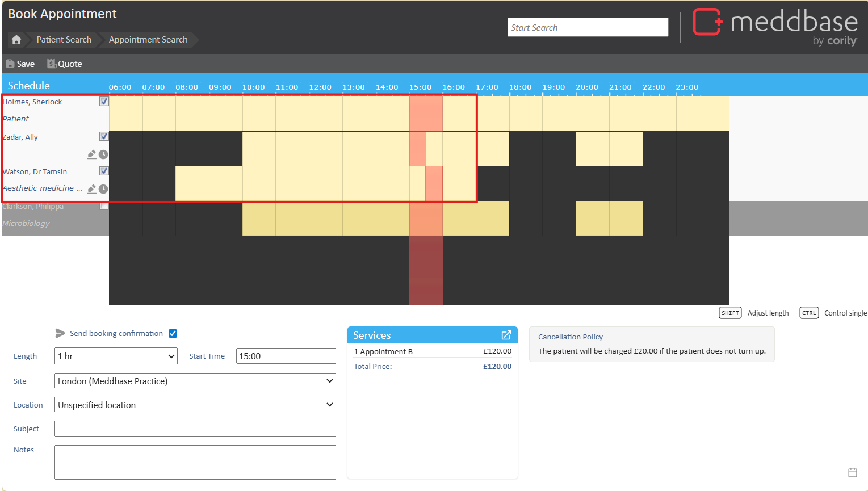
Task: Click the clock icon for Watson, Dr Tamsin
Action: pos(103,189)
